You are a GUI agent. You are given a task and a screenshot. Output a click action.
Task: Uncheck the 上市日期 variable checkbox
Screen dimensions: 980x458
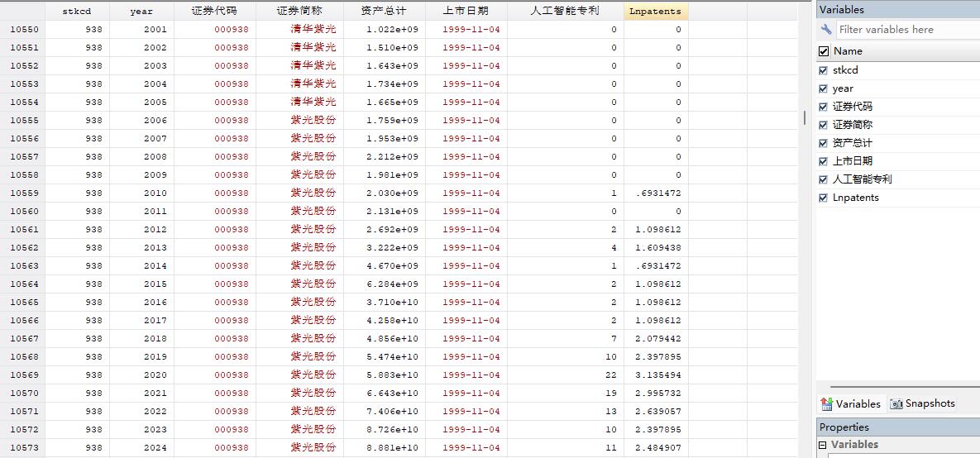coord(823,161)
